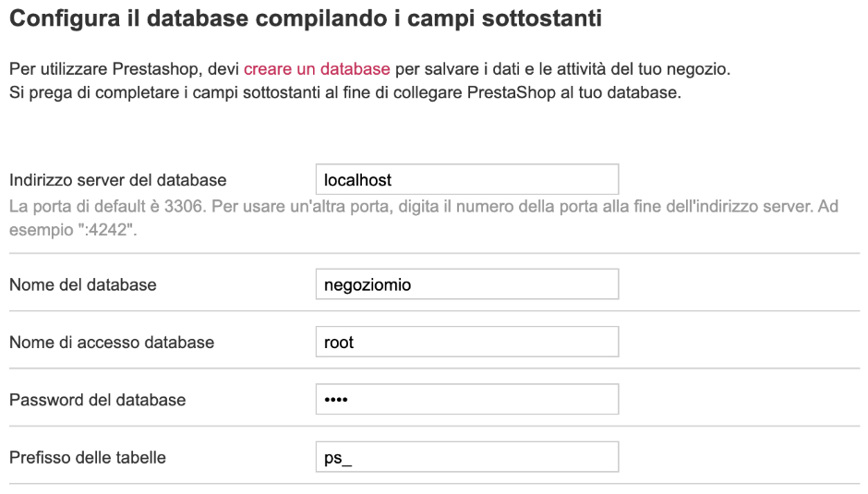868x494 pixels.
Task: Select the "Nome di accesso database" label
Action: click(112, 343)
